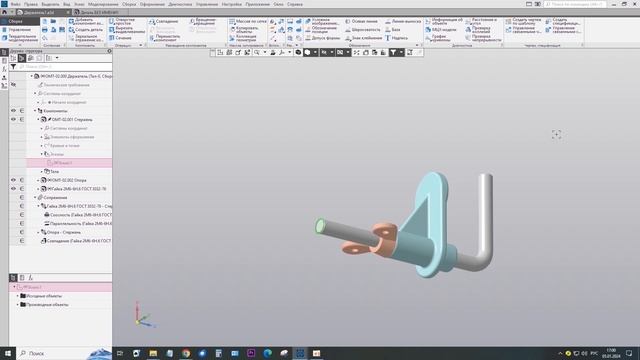Select the Управление toolset in the side list
This screenshot has width=640, height=360.
tap(20, 30)
